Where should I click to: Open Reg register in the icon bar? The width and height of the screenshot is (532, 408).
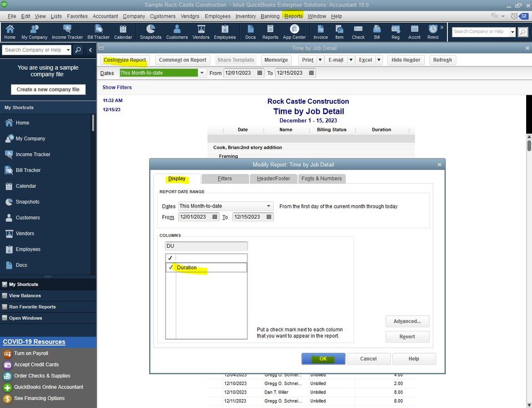(x=396, y=32)
